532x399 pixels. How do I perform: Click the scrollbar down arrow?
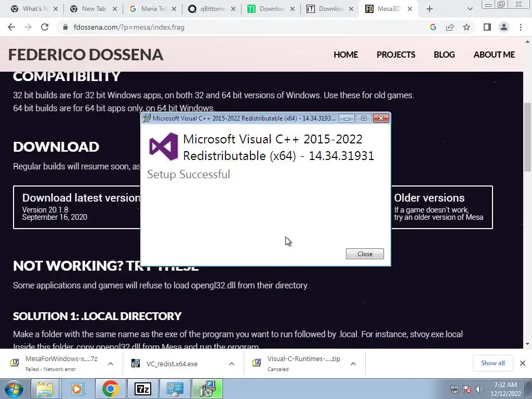click(x=527, y=344)
